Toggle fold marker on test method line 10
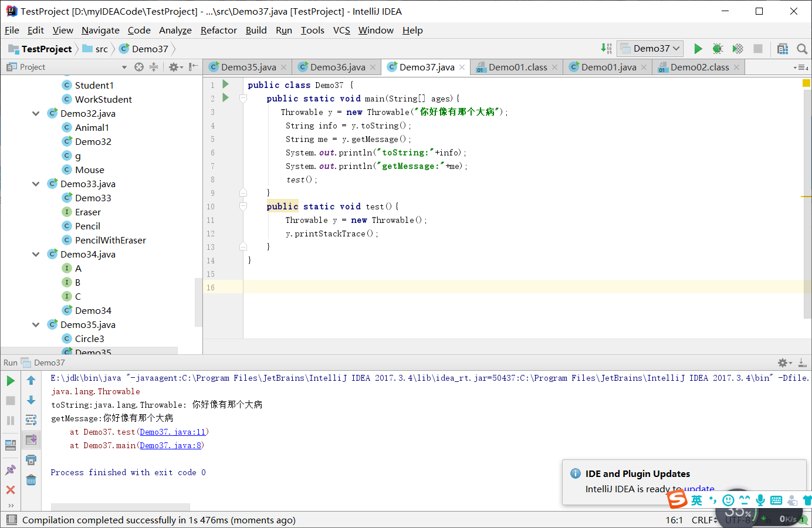812x528 pixels. click(x=243, y=207)
